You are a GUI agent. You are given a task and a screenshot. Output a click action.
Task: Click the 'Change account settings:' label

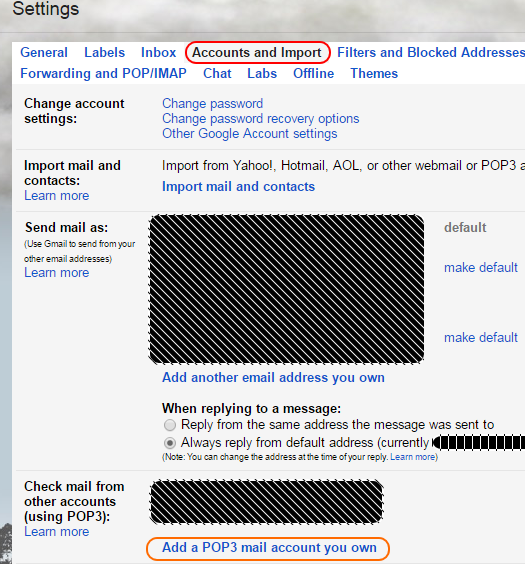[74, 111]
